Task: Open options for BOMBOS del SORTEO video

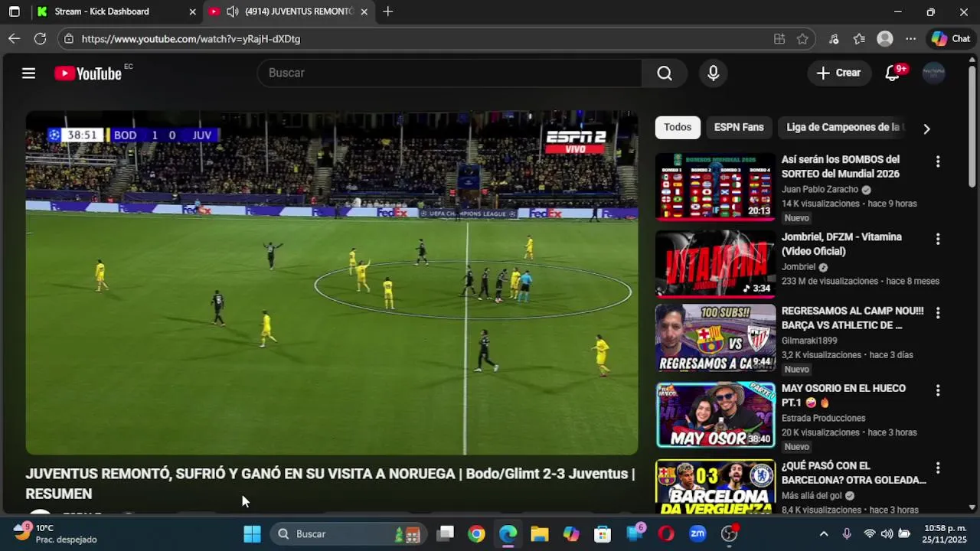Action: (938, 161)
